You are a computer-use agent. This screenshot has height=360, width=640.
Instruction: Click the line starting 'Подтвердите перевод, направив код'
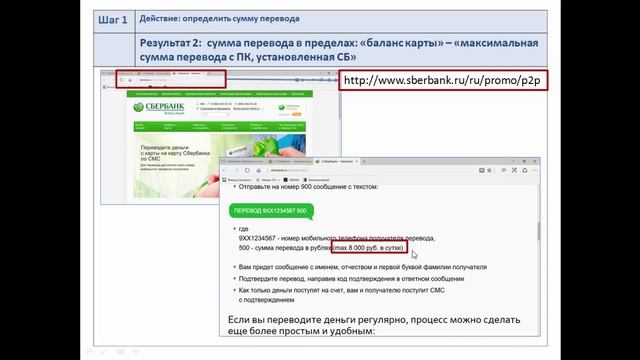pyautogui.click(x=351, y=279)
